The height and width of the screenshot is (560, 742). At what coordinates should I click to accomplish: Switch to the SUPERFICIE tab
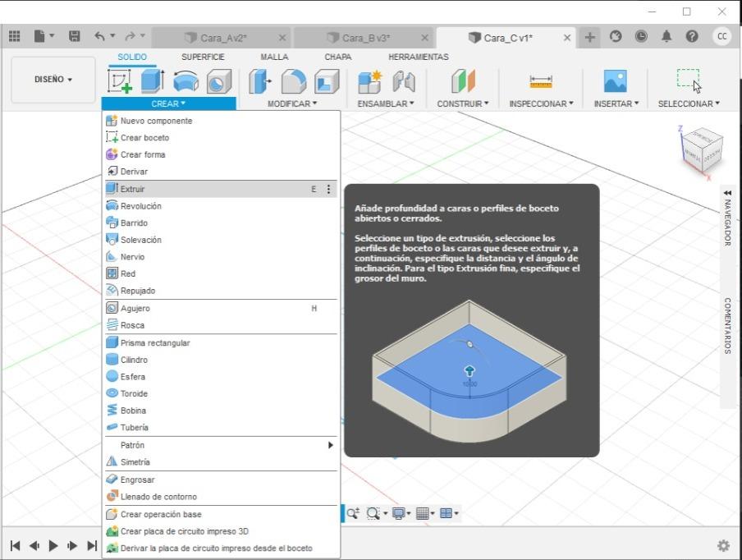pyautogui.click(x=203, y=57)
